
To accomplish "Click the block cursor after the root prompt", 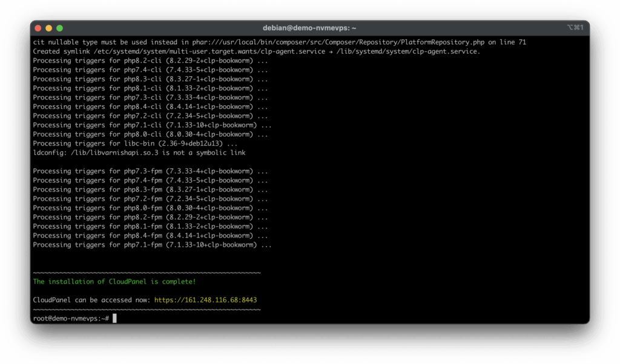I will coord(114,318).
